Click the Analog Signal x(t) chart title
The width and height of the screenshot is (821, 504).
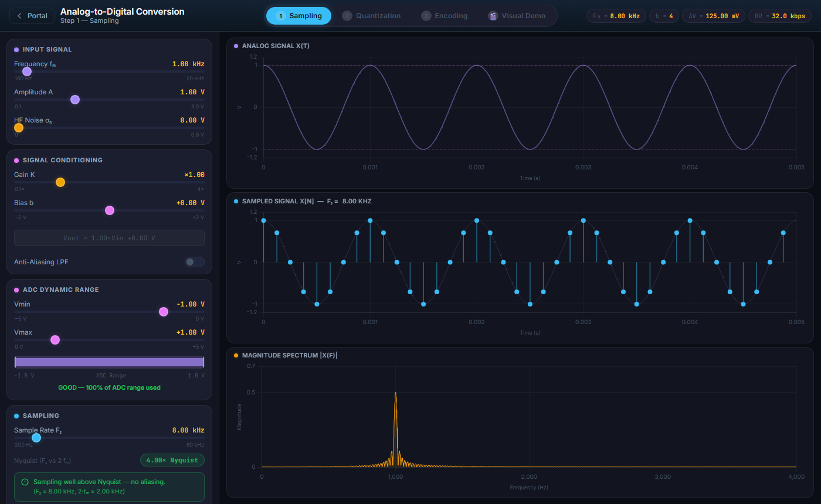276,46
